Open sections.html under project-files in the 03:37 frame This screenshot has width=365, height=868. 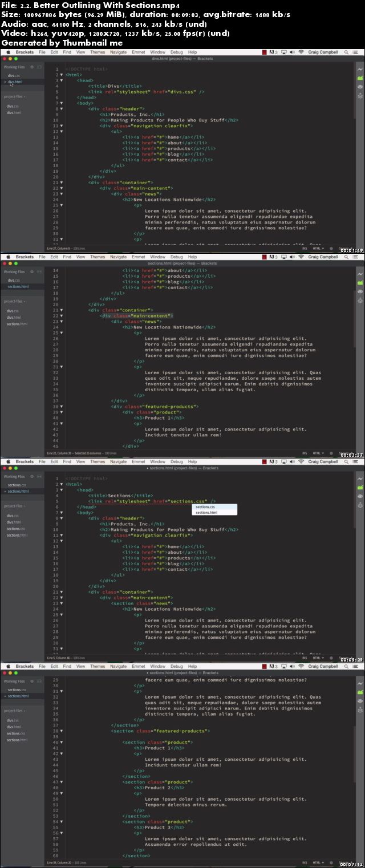(x=17, y=324)
